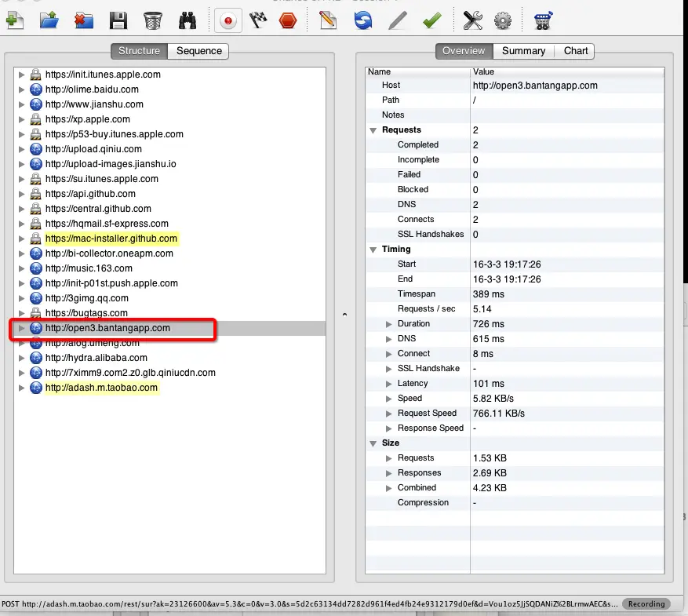The width and height of the screenshot is (688, 616).
Task: Switch to the Structure tab
Action: coord(139,51)
